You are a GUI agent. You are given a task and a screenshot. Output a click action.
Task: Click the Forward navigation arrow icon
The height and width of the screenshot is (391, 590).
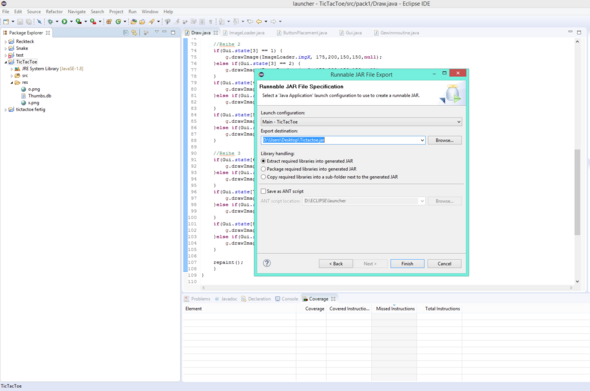[x=274, y=21]
